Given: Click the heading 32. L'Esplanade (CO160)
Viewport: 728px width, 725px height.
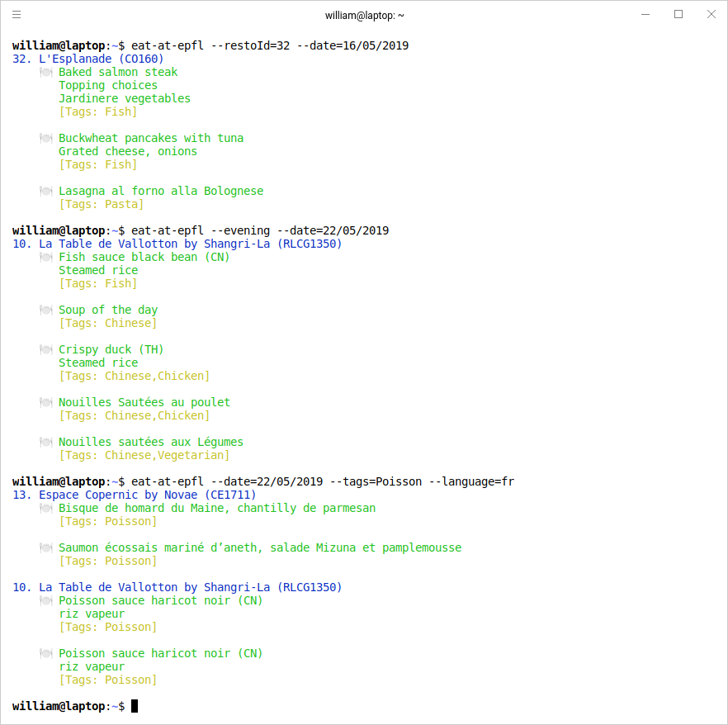Looking at the screenshot, I should point(88,59).
